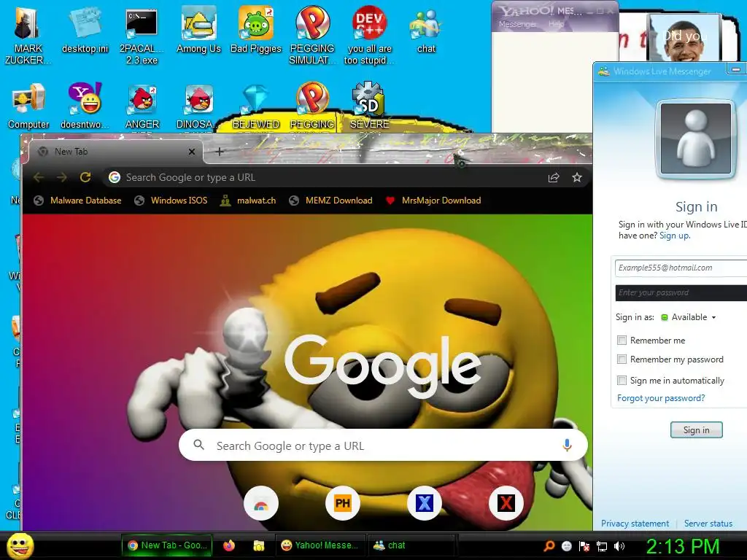Open Windows ISOS bookmark
Image resolution: width=747 pixels, height=560 pixels.
pyautogui.click(x=171, y=201)
